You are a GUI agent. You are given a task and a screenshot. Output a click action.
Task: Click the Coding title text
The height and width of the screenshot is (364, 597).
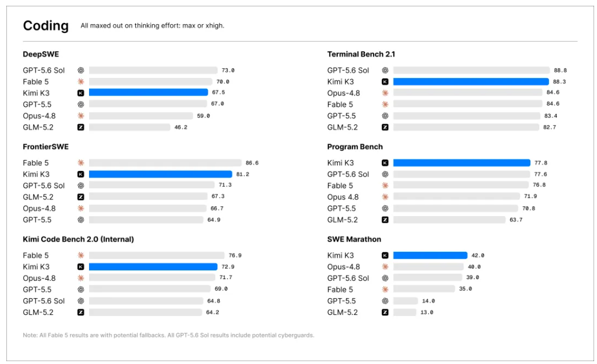click(x=46, y=25)
